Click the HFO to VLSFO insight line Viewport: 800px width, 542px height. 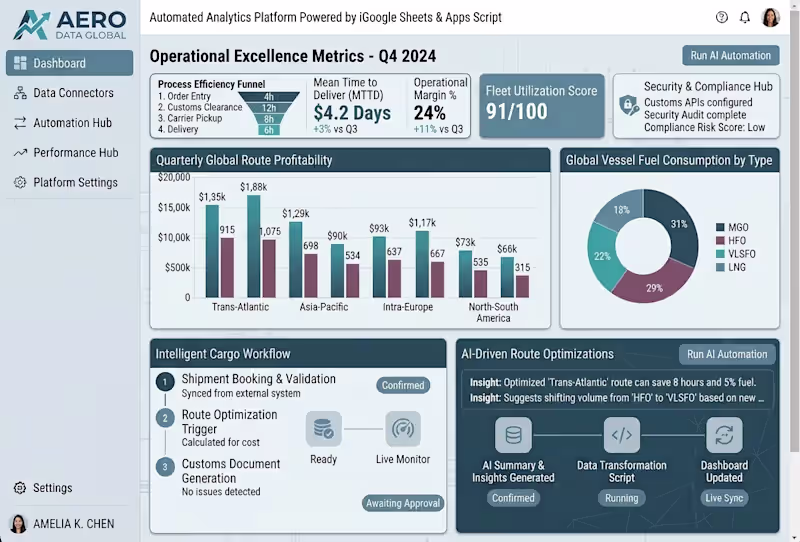617,398
